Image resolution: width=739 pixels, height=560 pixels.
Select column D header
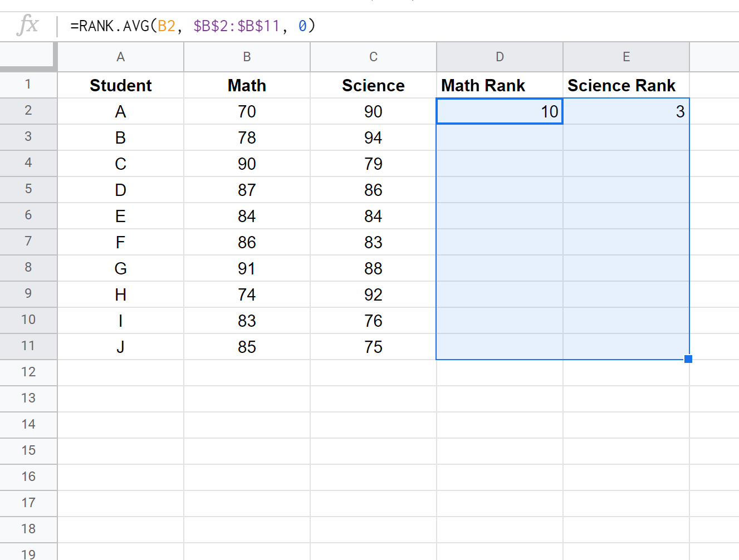[x=500, y=57]
